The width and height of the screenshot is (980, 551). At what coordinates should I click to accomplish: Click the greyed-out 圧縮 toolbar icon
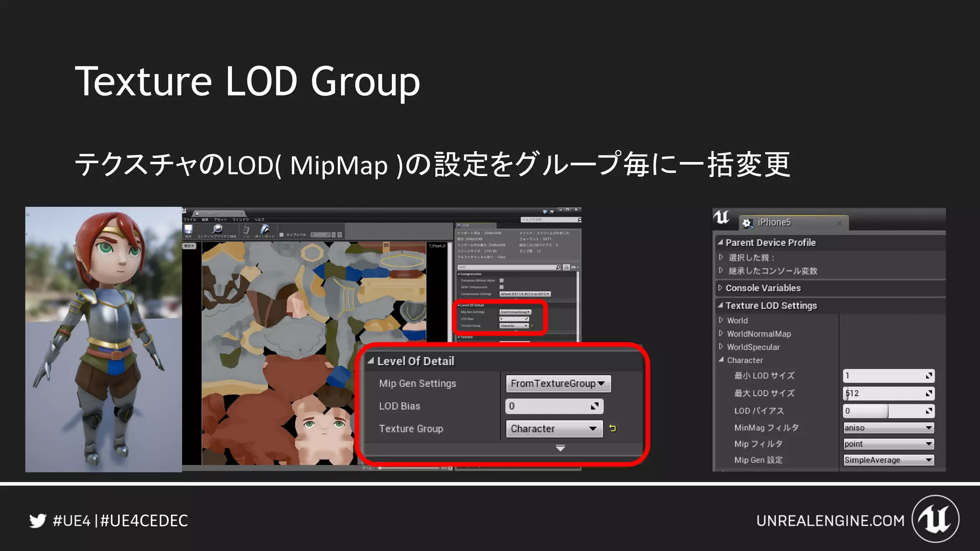pyautogui.click(x=246, y=229)
